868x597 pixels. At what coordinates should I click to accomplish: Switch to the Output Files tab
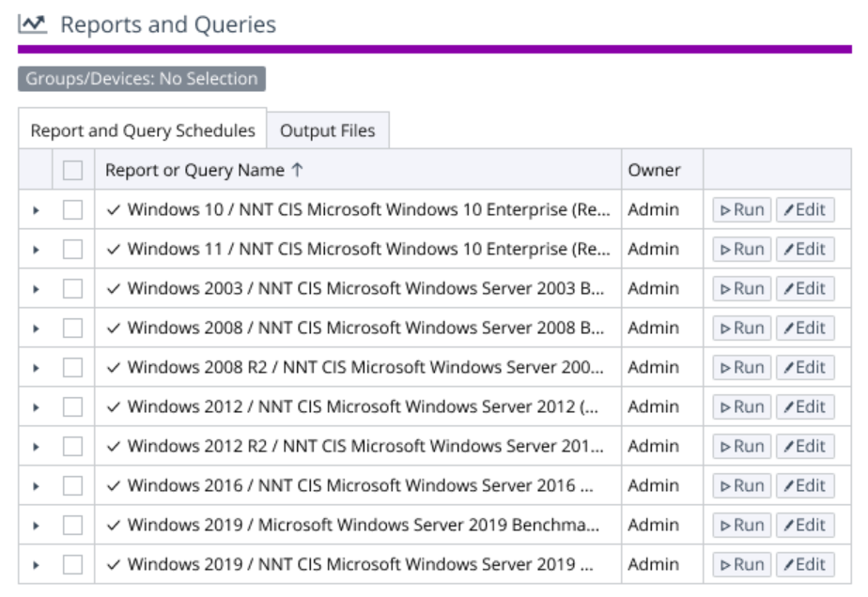[327, 130]
